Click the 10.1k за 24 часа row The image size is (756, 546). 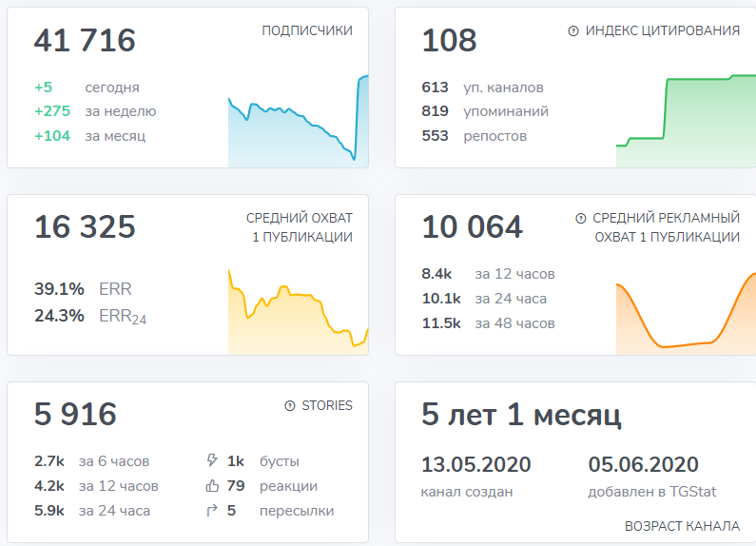(x=485, y=299)
